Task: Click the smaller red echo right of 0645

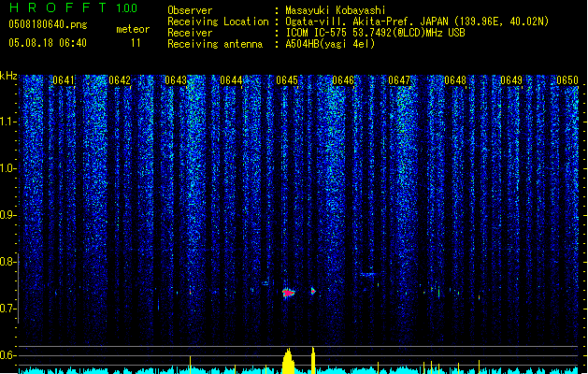Action: point(313,291)
